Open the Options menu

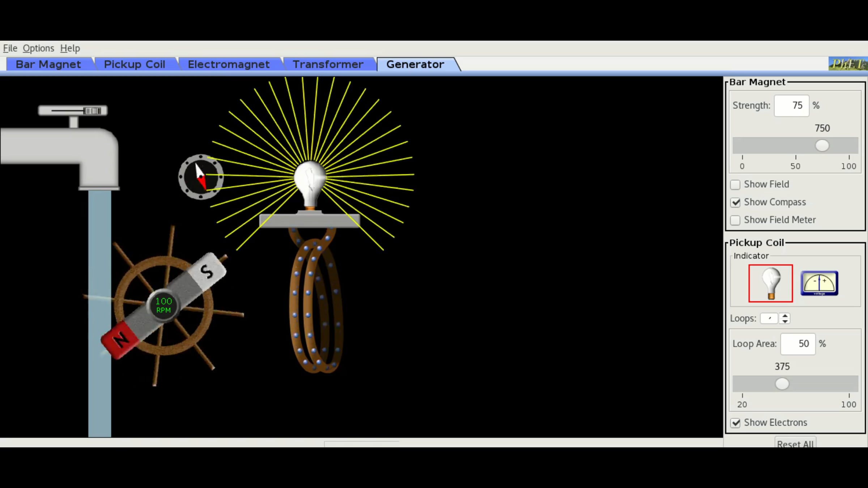coord(38,48)
